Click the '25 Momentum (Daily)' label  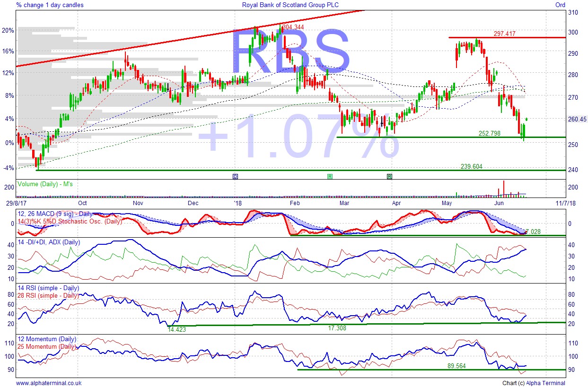pyautogui.click(x=46, y=346)
